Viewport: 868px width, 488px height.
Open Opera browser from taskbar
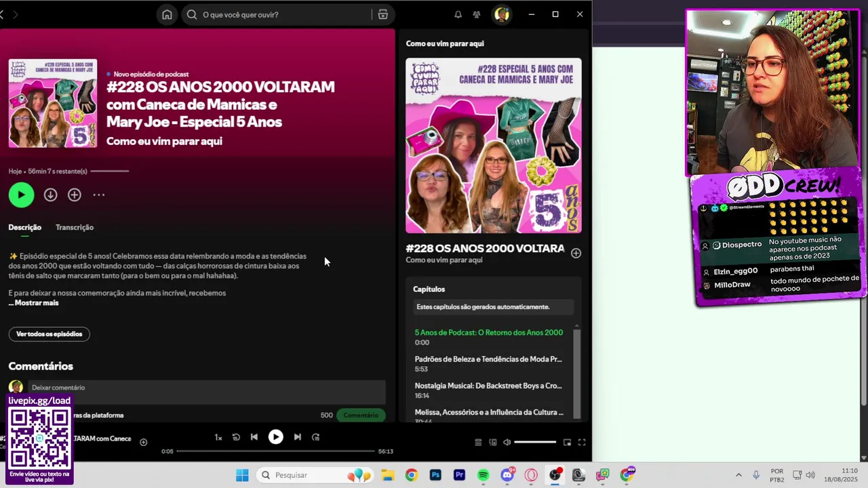531,475
